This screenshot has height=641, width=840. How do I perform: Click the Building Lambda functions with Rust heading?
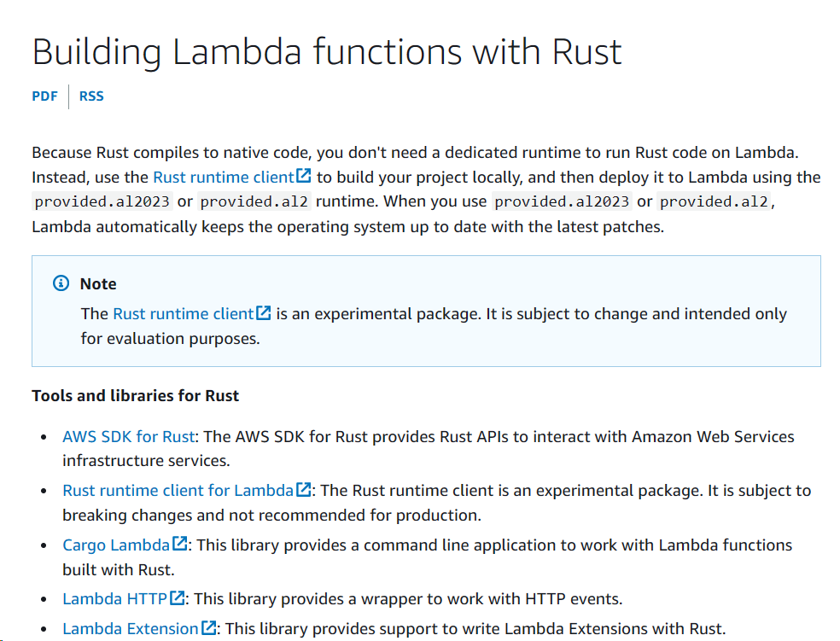(327, 52)
